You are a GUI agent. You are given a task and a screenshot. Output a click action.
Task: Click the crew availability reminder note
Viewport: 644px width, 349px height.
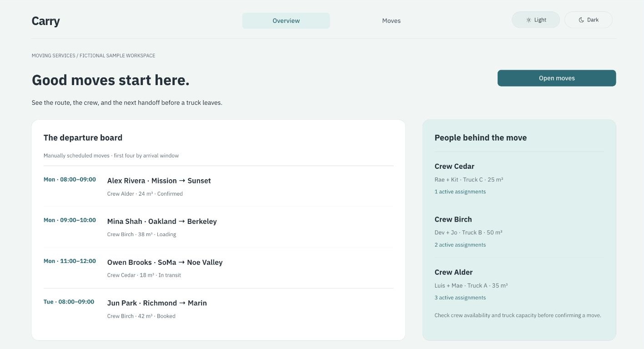point(518,315)
